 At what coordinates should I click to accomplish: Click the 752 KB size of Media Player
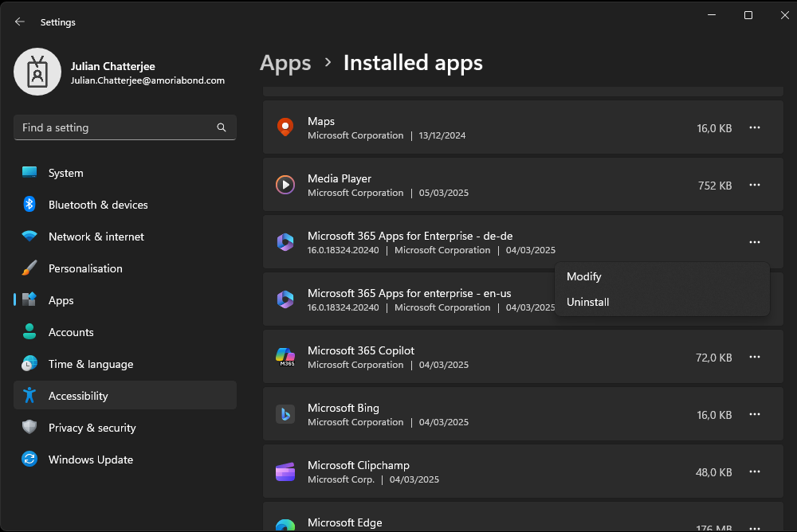pos(715,186)
